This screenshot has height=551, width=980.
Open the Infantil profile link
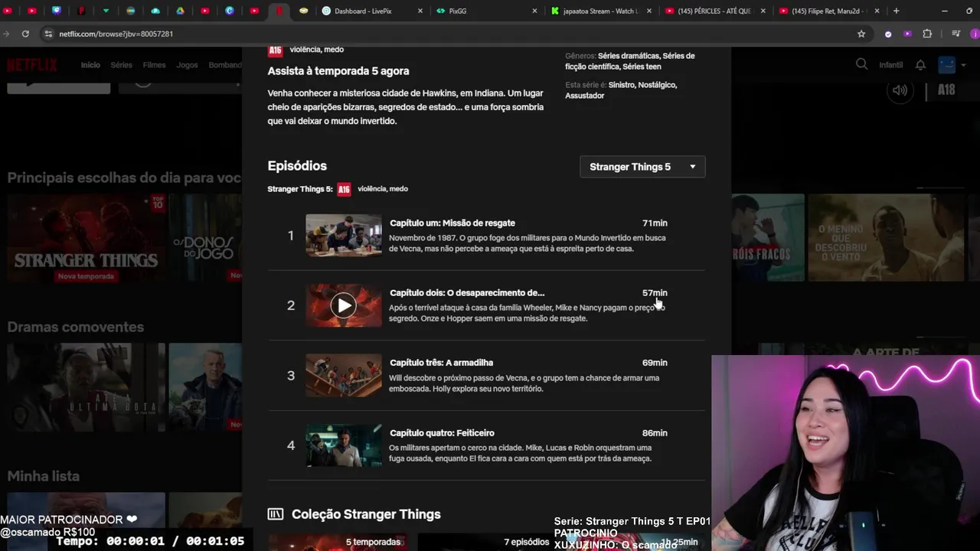(890, 65)
